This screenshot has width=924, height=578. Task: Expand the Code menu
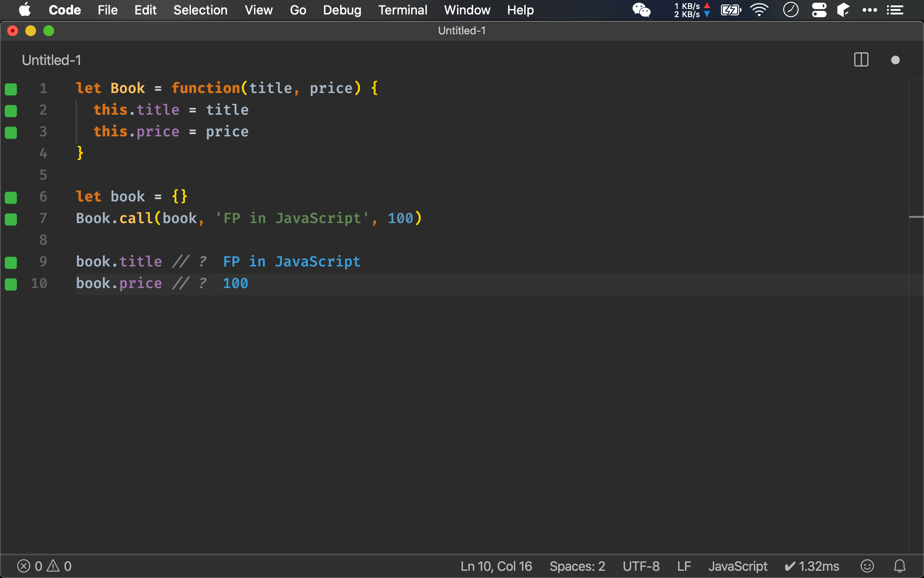[x=65, y=10]
